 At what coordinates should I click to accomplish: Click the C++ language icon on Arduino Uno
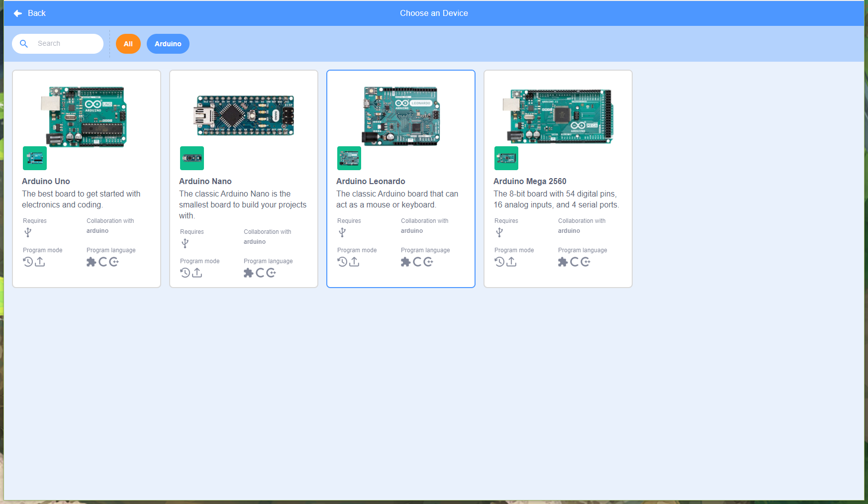[x=114, y=262]
